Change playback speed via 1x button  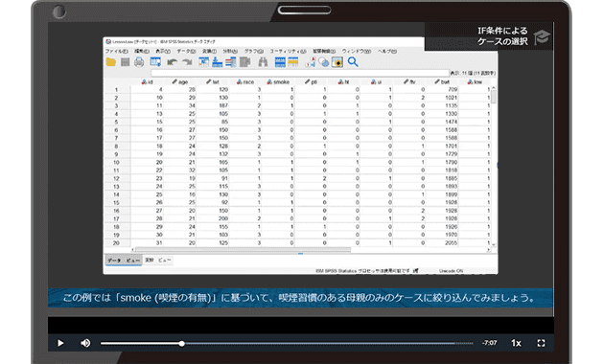(516, 343)
